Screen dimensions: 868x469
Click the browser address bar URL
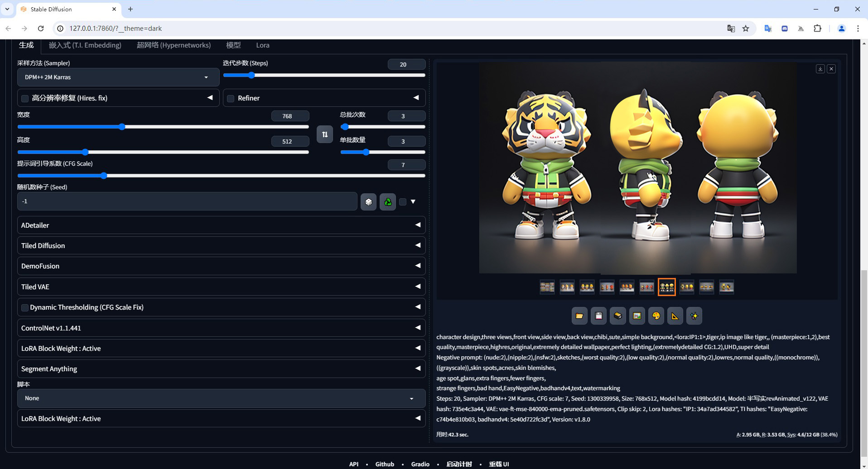click(x=116, y=29)
